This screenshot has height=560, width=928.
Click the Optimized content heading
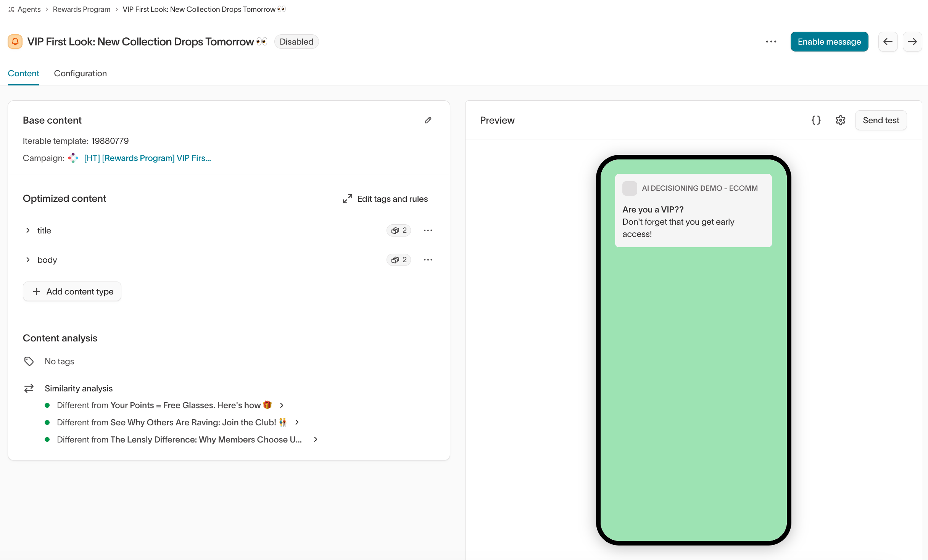click(x=64, y=198)
